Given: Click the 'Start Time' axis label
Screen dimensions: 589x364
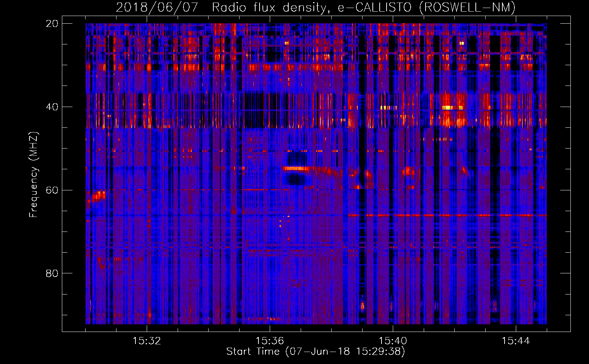Looking at the screenshot, I should 316,352.
